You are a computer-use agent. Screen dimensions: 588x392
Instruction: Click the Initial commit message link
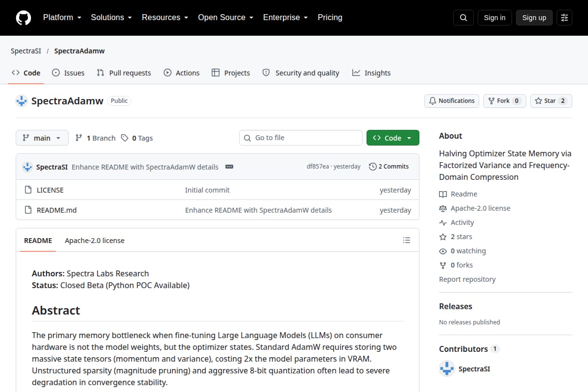coord(207,190)
